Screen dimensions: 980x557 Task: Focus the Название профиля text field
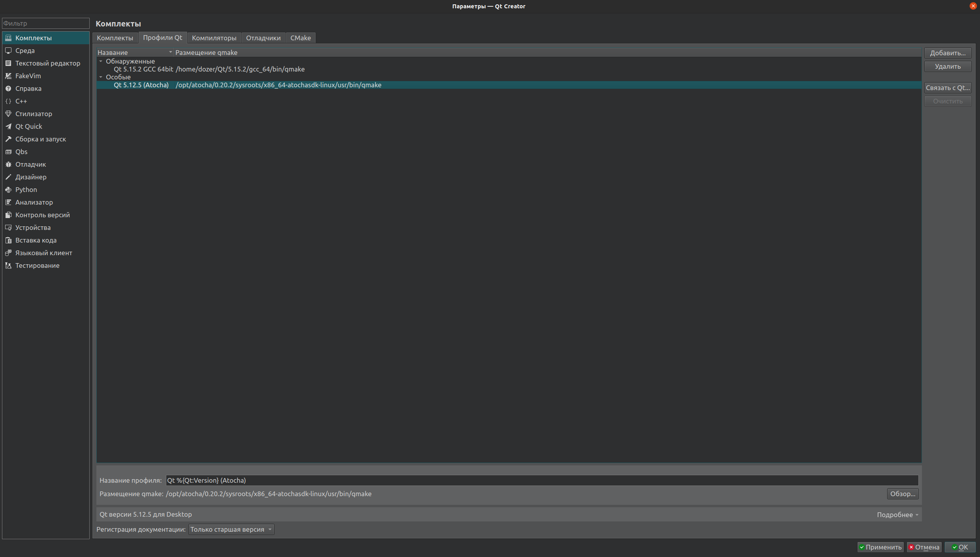(x=542, y=480)
